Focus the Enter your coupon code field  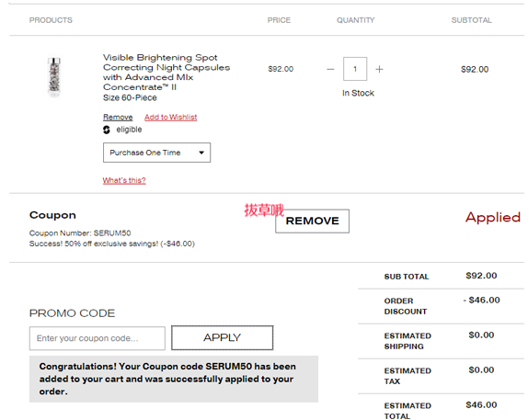click(x=98, y=338)
